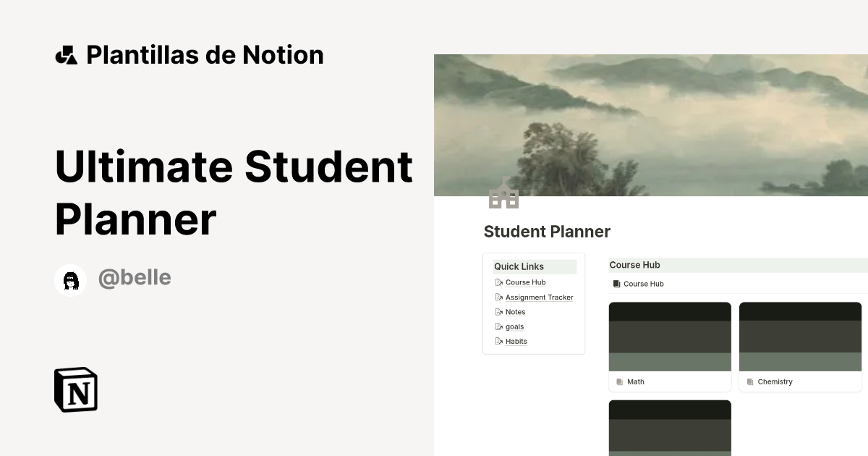Open the Math course card
This screenshot has height=456, width=868.
tap(670, 346)
